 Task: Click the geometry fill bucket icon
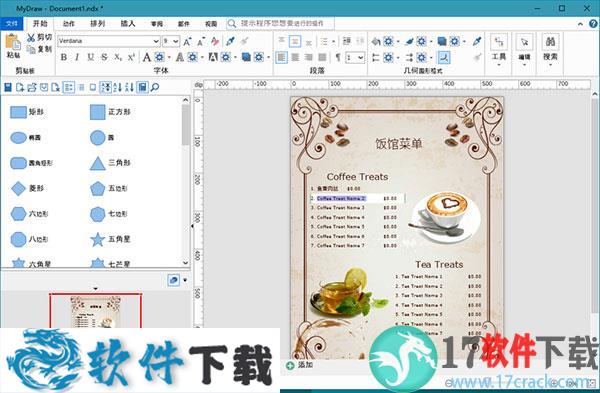coord(376,41)
